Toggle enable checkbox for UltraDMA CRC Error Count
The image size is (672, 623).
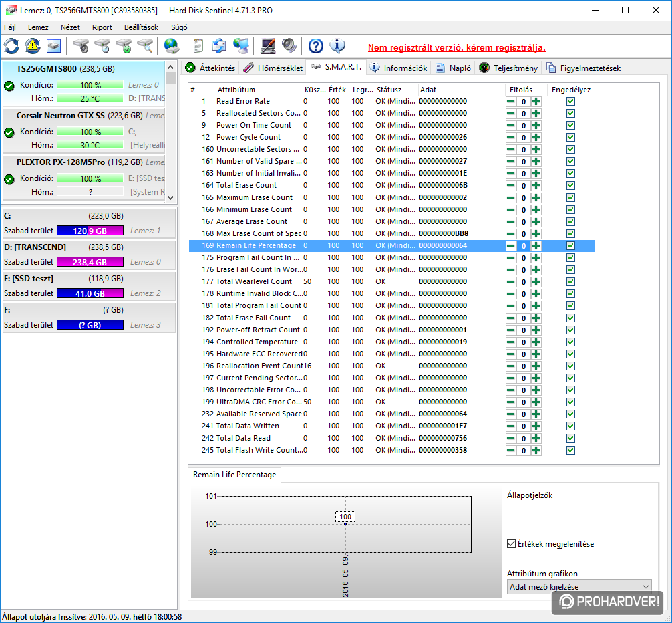coord(570,402)
